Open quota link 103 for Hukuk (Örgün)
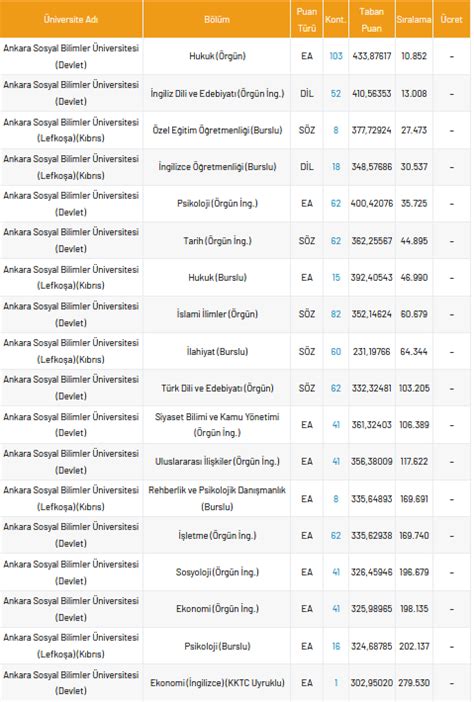The height and width of the screenshot is (702, 474). coord(336,56)
